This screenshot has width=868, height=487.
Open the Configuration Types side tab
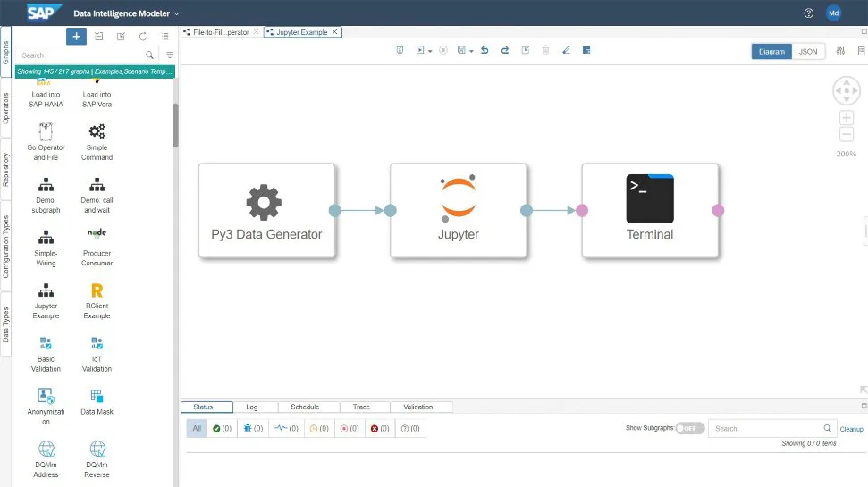click(5, 247)
